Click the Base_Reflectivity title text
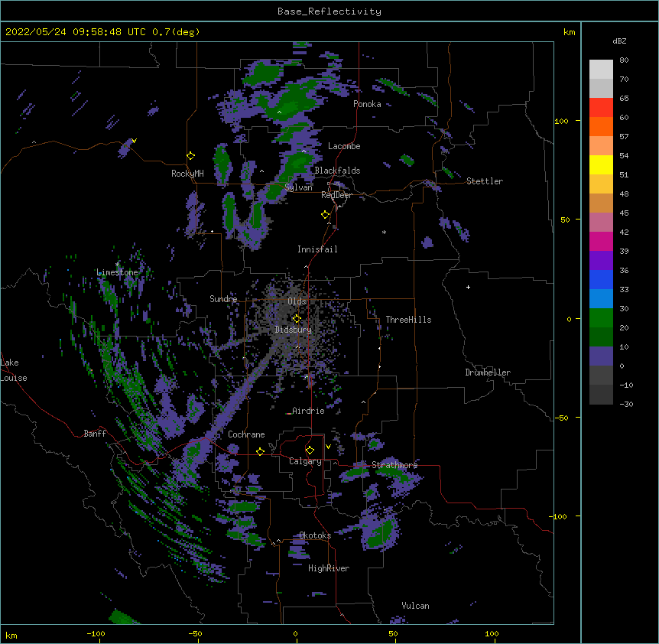 329,11
